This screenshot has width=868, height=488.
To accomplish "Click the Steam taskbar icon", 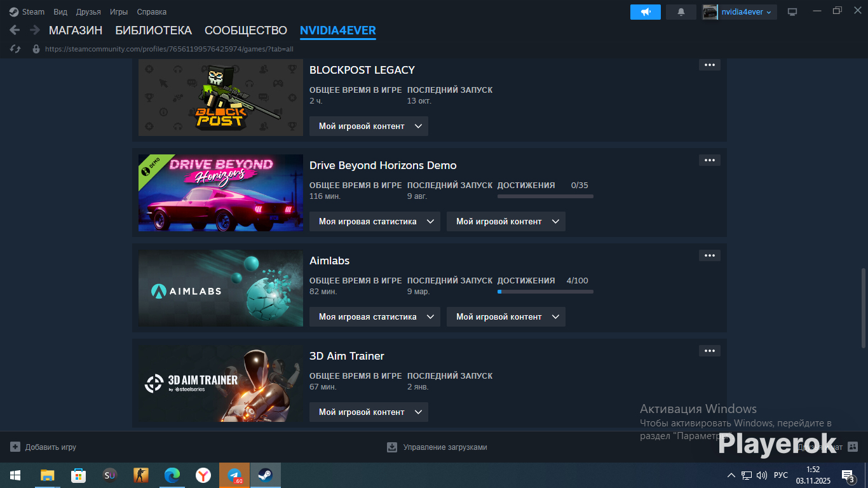I will pos(266,475).
